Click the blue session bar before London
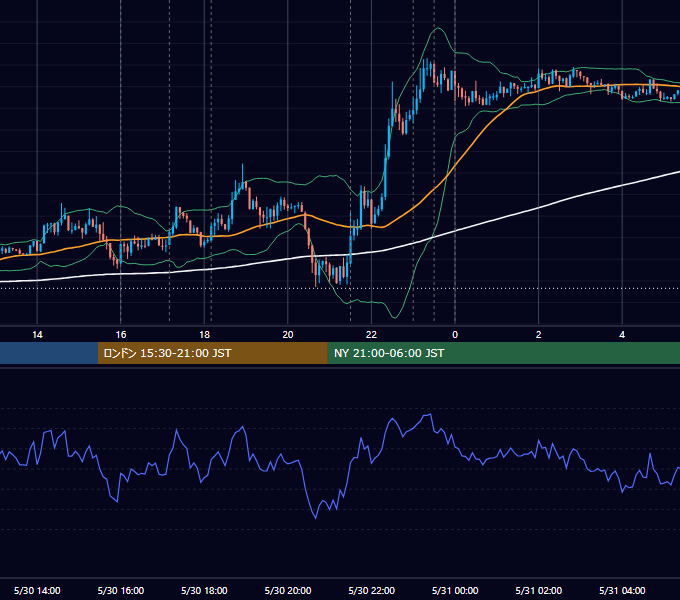Screen dimensions: 680x600 pos(49,353)
